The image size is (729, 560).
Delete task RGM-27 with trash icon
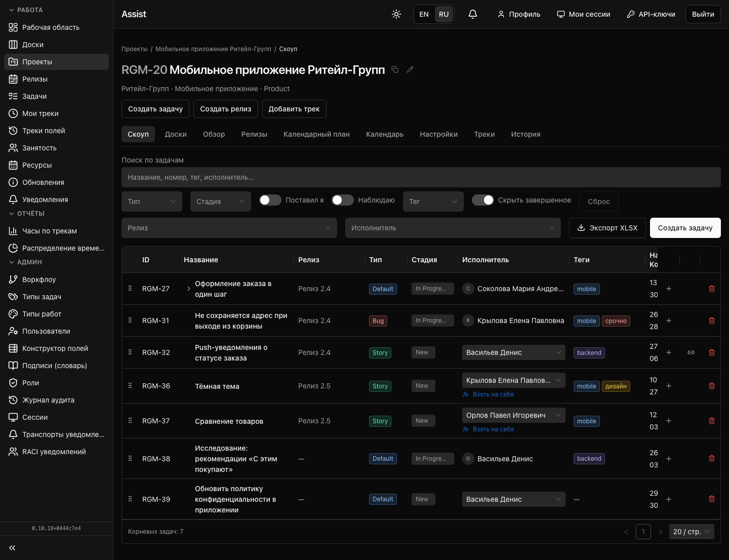(x=712, y=289)
